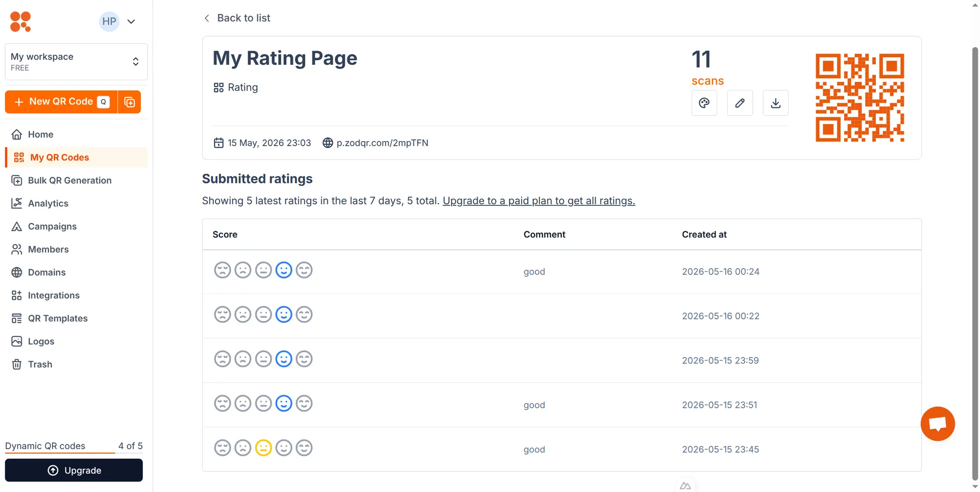
Task: Click the edit pencil icon
Action: point(740,103)
